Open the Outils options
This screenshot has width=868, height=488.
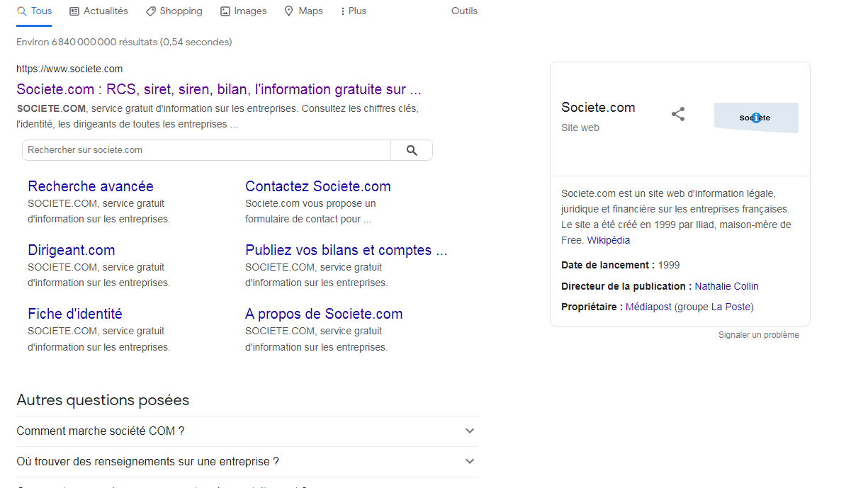pos(464,11)
